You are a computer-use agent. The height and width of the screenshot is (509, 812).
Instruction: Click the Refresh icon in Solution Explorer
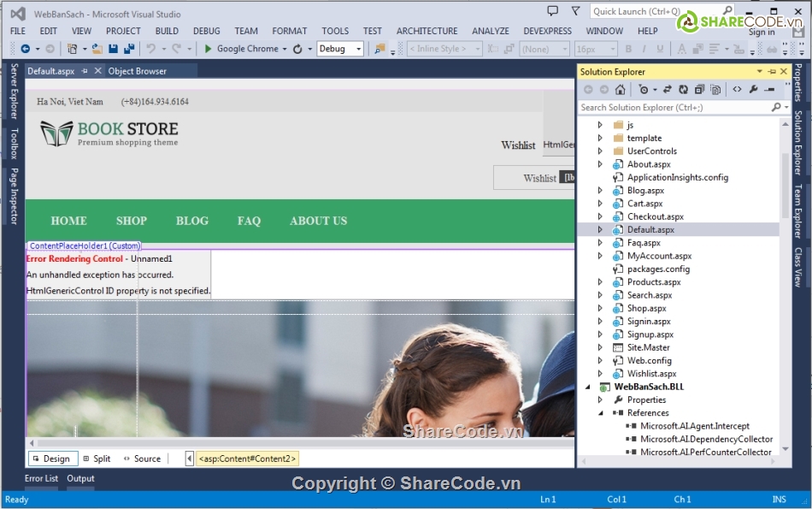click(683, 90)
